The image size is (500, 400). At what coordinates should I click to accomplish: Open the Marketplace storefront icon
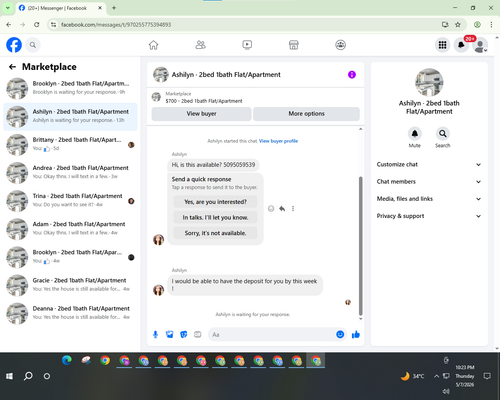(294, 45)
